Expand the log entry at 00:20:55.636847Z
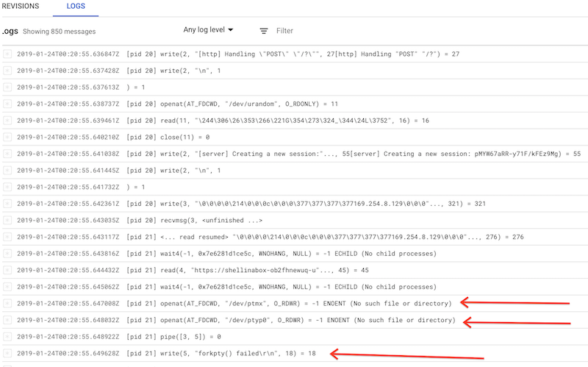This screenshot has height=367, width=588. [7, 54]
